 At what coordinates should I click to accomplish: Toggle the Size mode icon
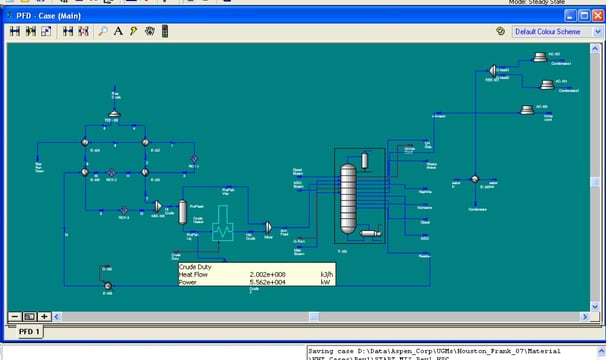pos(46,31)
